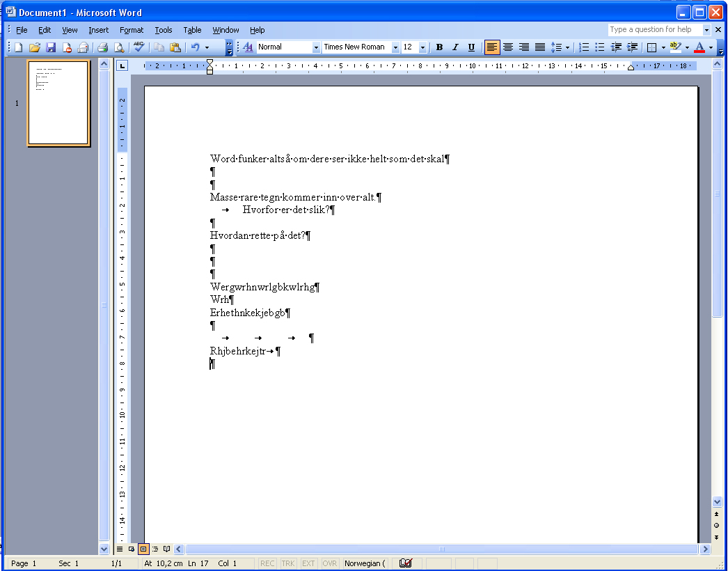The height and width of the screenshot is (571, 728).
Task: Toggle REC macro recording indicator
Action: click(267, 563)
